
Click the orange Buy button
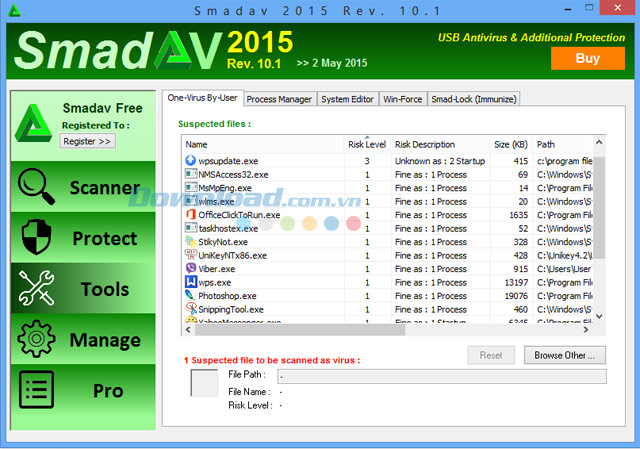coord(588,58)
